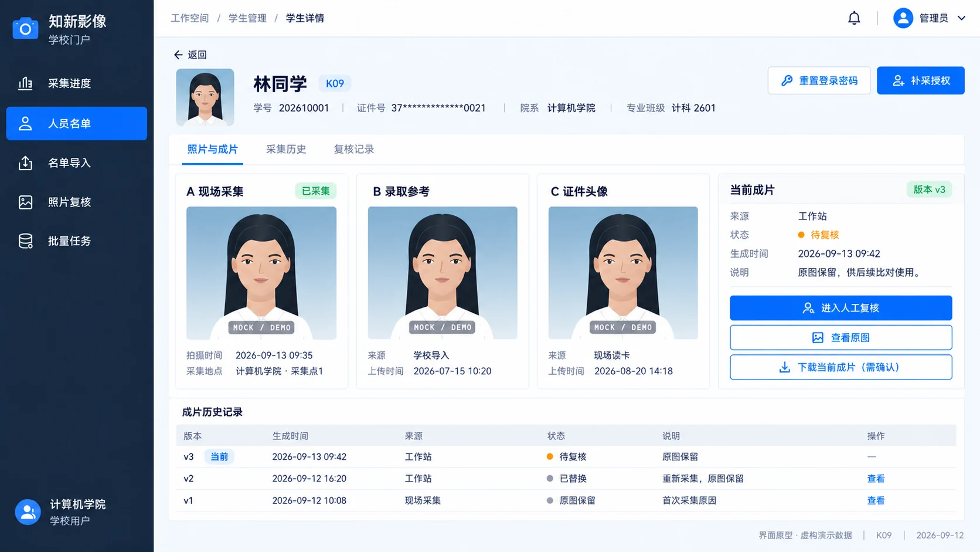Click the 重置登录密码 button

pos(819,80)
